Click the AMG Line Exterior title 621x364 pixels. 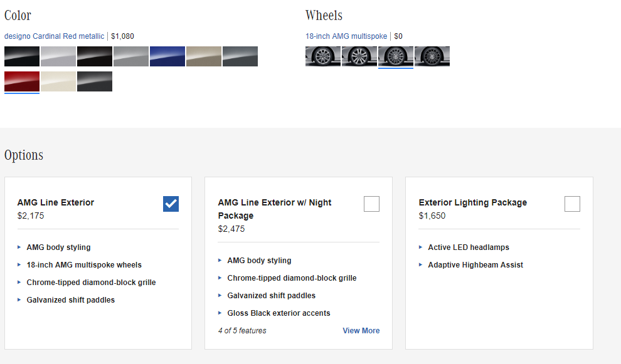point(56,202)
